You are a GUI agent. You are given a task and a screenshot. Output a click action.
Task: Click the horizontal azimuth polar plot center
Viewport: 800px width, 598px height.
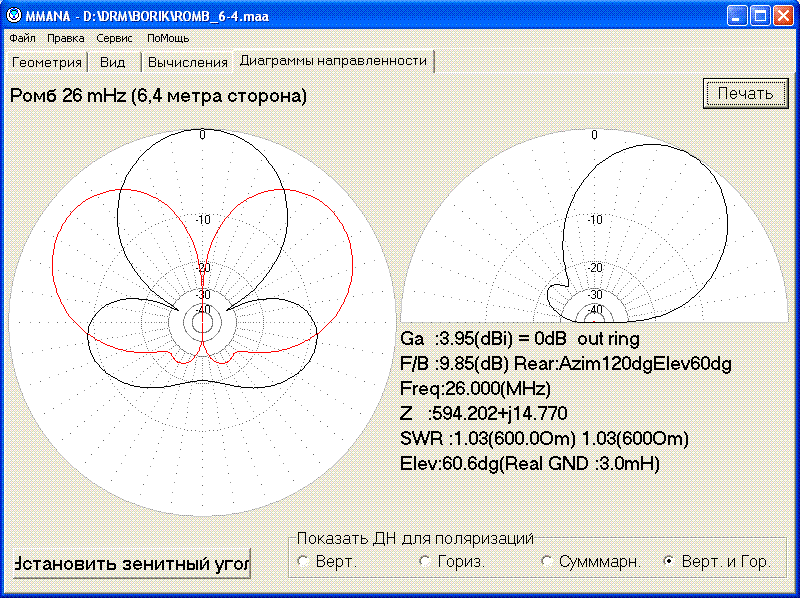(x=203, y=322)
